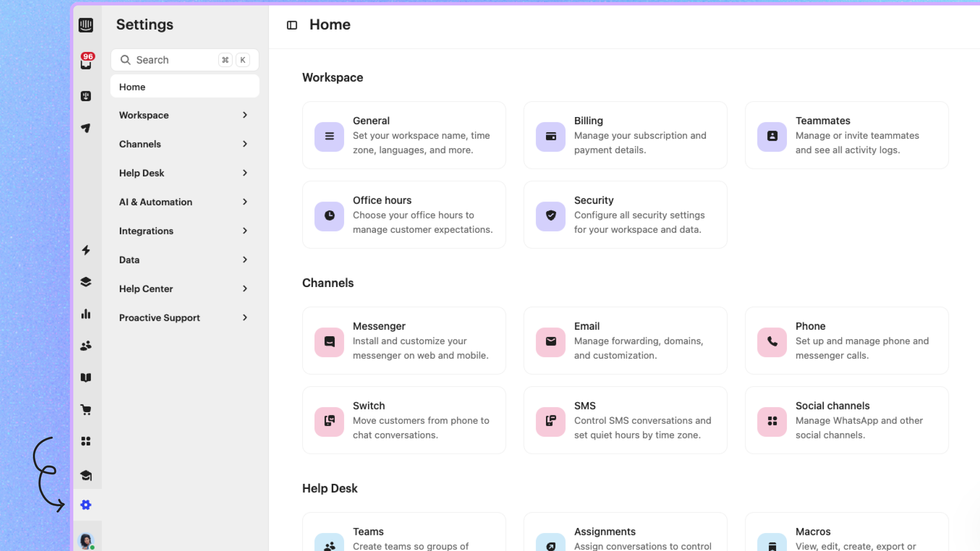This screenshot has height=551, width=980.
Task: Open the Contacts people icon
Action: (x=86, y=346)
